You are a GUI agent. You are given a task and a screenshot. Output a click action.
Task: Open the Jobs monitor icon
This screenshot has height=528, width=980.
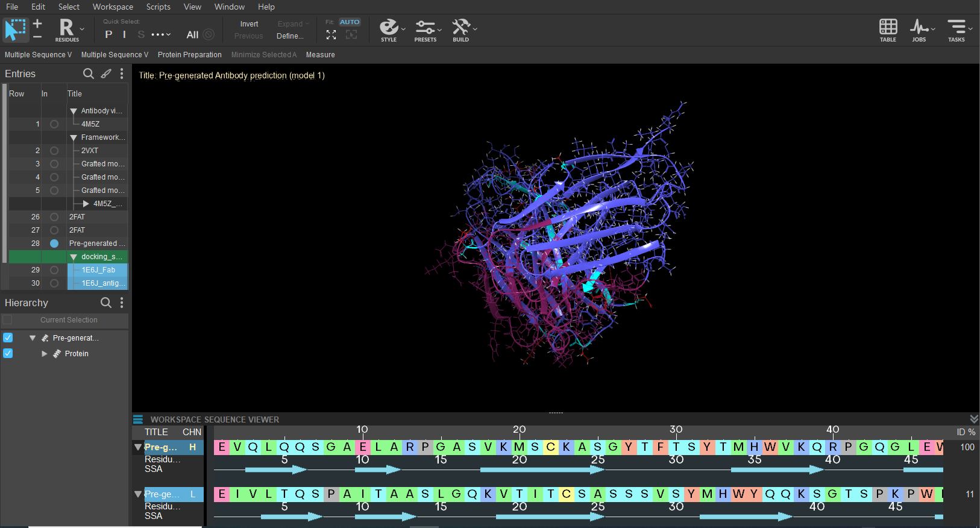[x=919, y=30]
